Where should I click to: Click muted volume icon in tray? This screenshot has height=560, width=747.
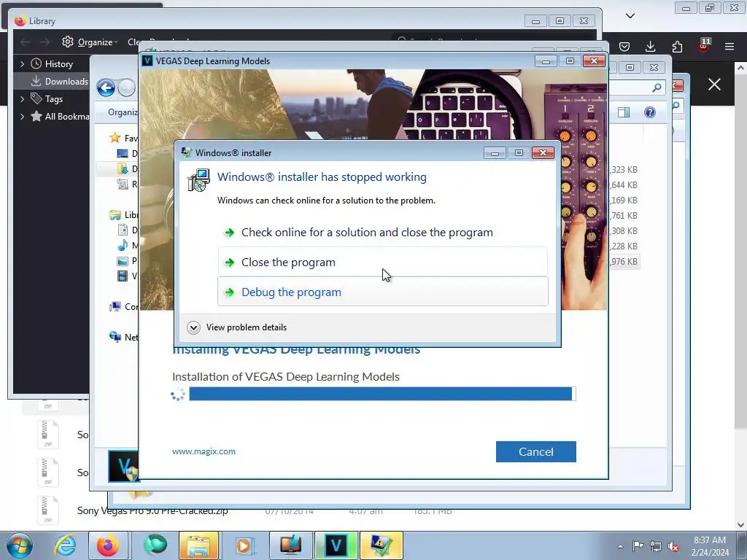(x=673, y=546)
